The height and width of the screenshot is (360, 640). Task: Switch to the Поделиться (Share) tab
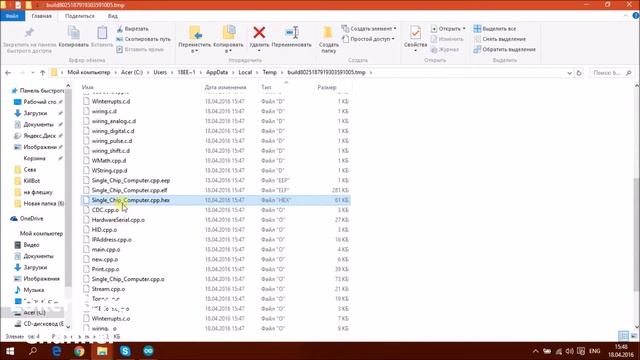pos(80,16)
